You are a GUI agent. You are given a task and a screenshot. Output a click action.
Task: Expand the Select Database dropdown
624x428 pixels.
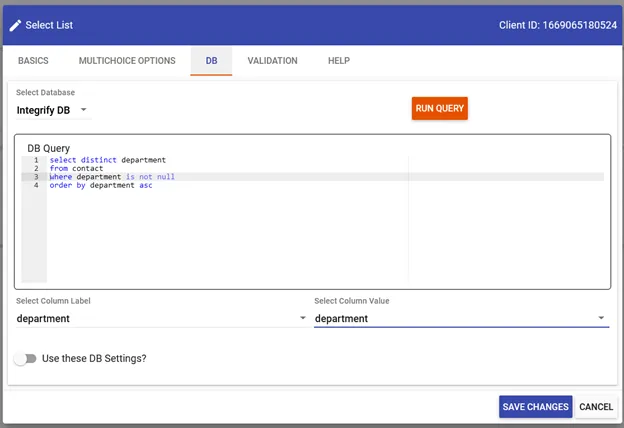pos(53,110)
